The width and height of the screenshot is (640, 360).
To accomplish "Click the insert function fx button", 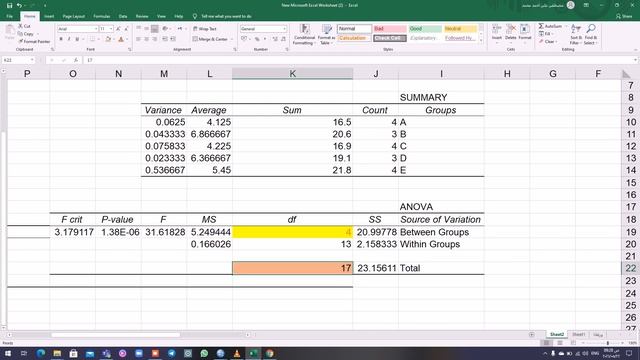I will pos(76,60).
